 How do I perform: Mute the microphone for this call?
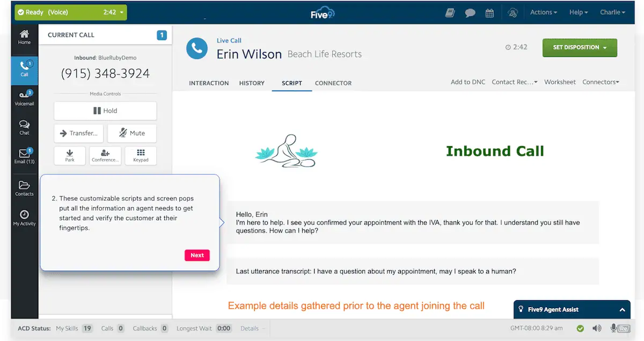pos(132,133)
